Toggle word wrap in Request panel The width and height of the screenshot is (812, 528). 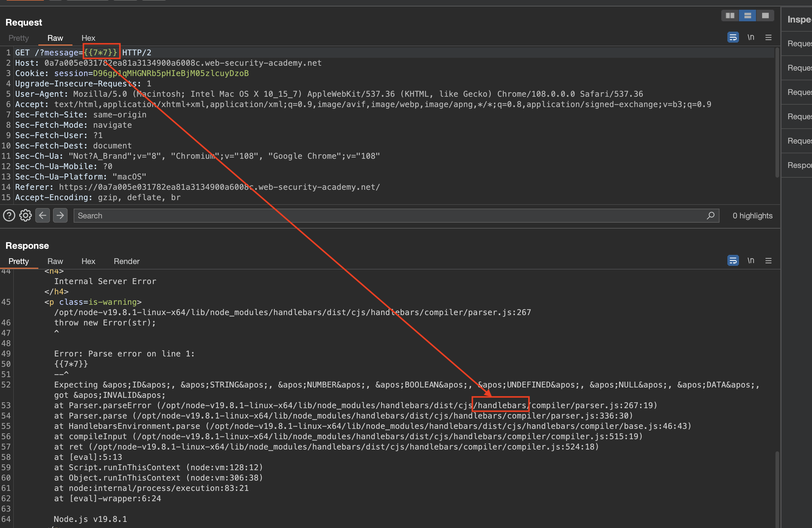733,37
